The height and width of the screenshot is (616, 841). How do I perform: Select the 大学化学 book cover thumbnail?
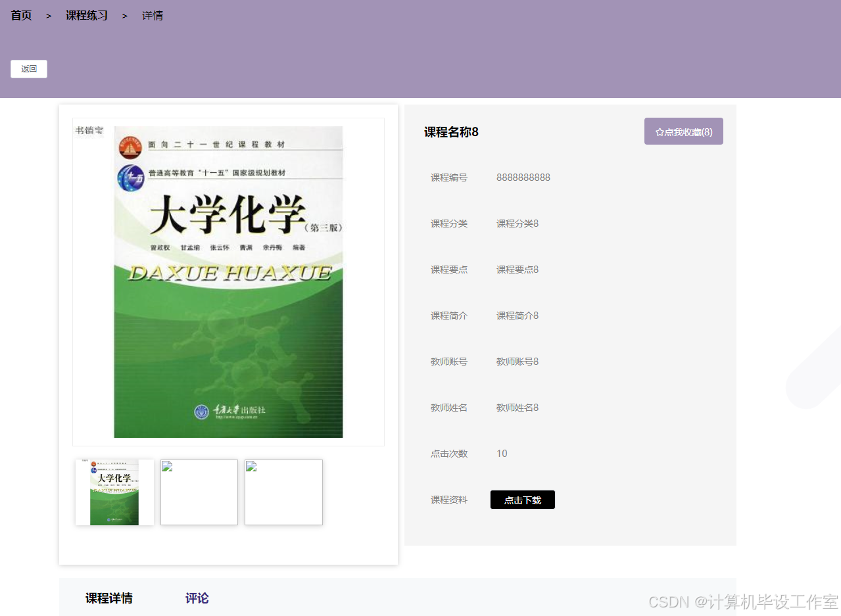point(114,492)
